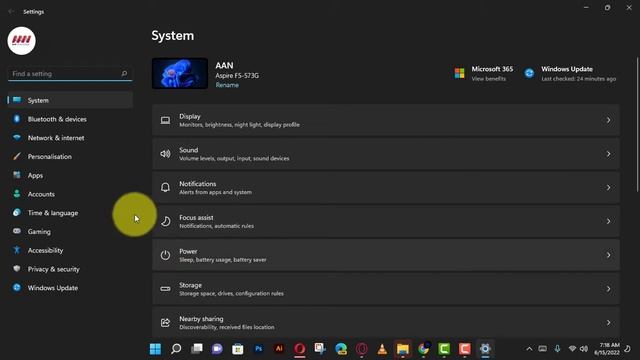Image resolution: width=640 pixels, height=360 pixels.
Task: Select System in the sidebar
Action: pos(70,100)
